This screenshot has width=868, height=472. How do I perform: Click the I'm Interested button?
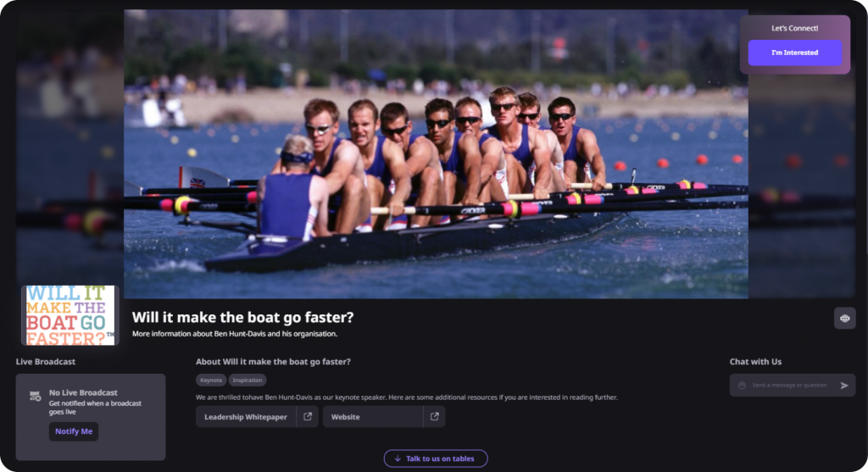[x=794, y=53]
